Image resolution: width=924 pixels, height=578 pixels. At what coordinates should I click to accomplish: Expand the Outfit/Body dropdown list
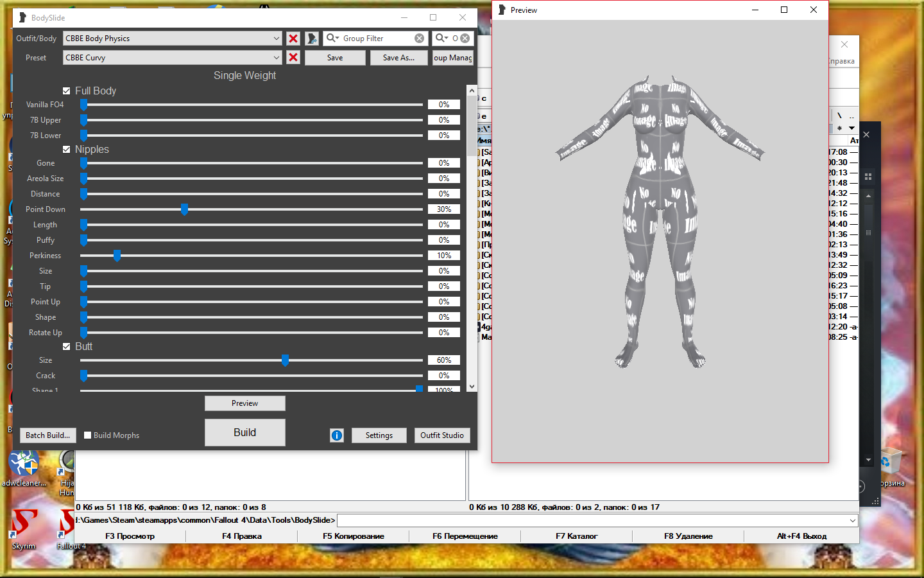(276, 39)
